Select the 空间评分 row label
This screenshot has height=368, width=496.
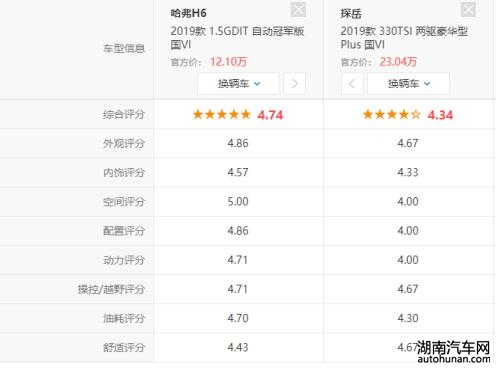point(124,202)
